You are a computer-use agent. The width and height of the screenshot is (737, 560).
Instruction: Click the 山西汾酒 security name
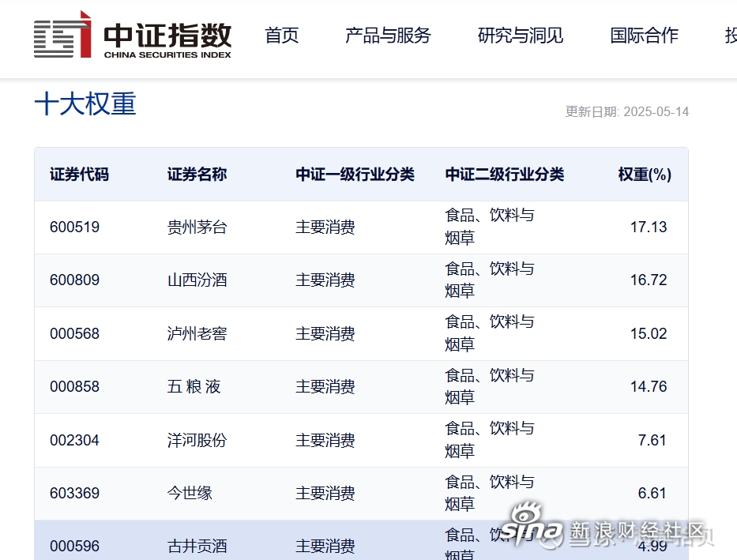click(197, 280)
